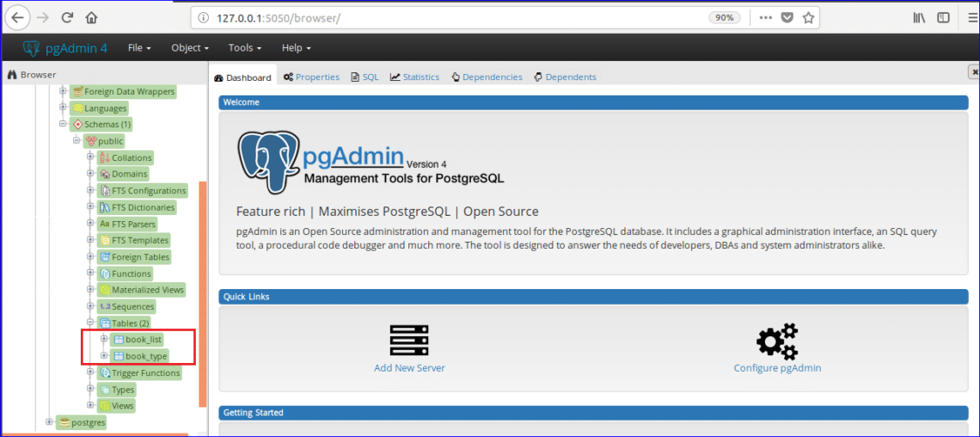Click the Firefox Pocket save icon
980x437 pixels.
(787, 17)
